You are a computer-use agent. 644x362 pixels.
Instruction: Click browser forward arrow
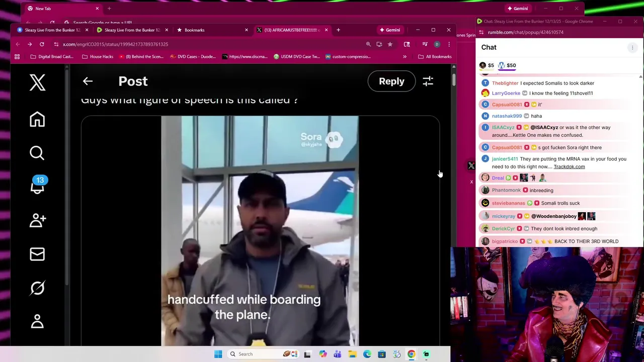[30, 44]
